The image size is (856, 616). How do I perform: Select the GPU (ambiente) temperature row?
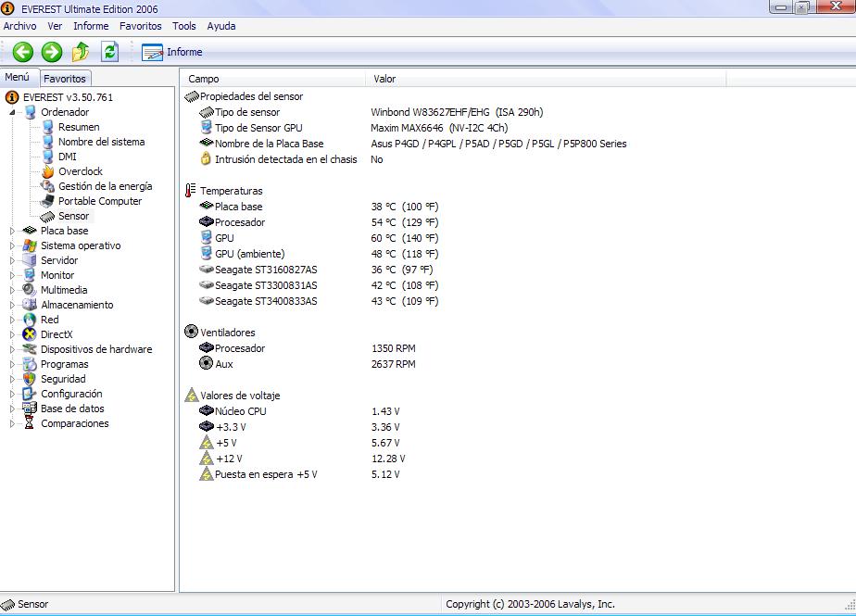coord(319,254)
